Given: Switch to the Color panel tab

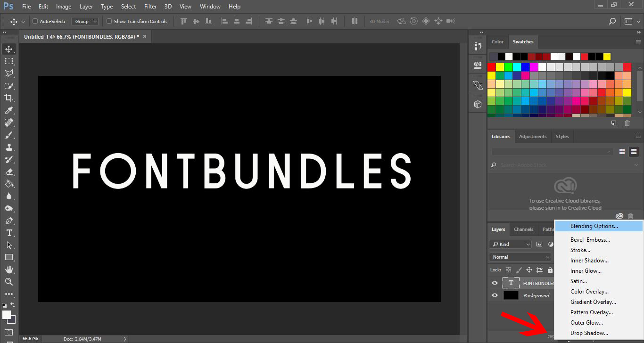Looking at the screenshot, I should point(497,41).
